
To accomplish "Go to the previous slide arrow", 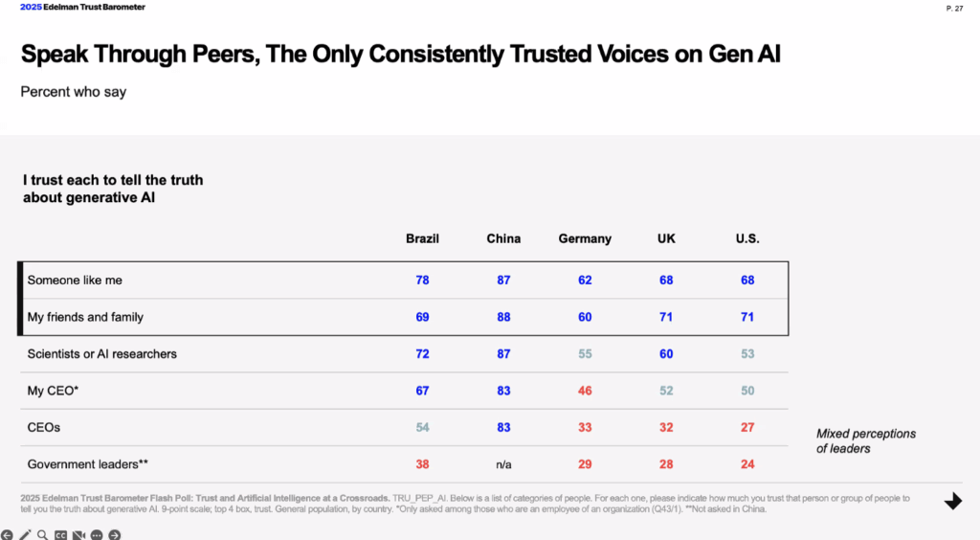I will (7, 534).
